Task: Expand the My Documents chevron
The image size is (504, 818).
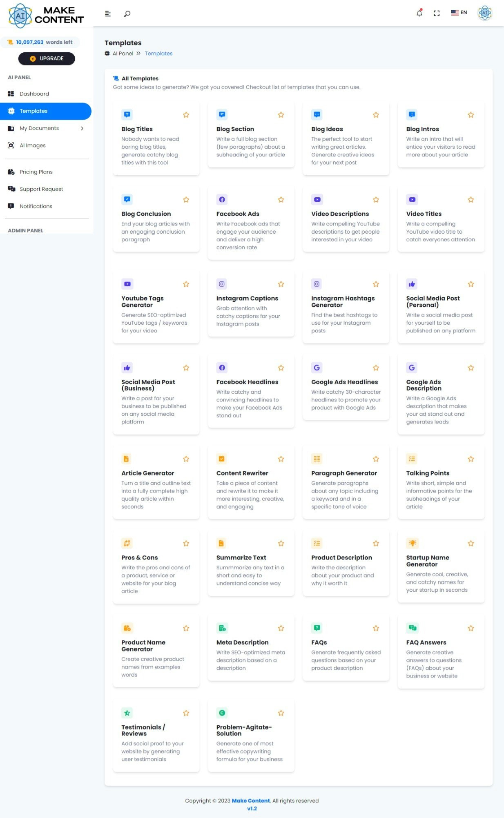Action: click(82, 128)
